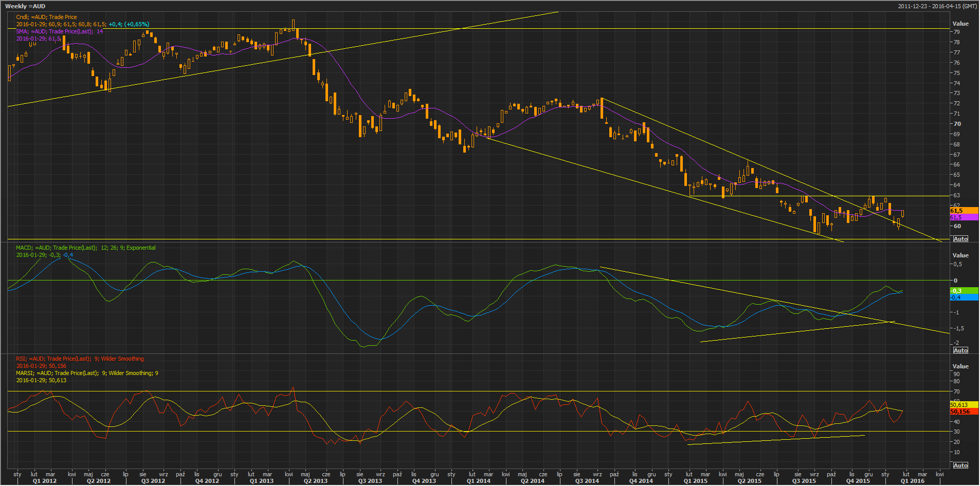Click the orange 61,5 last price tag
The height and width of the screenshot is (486, 980).
pos(964,211)
